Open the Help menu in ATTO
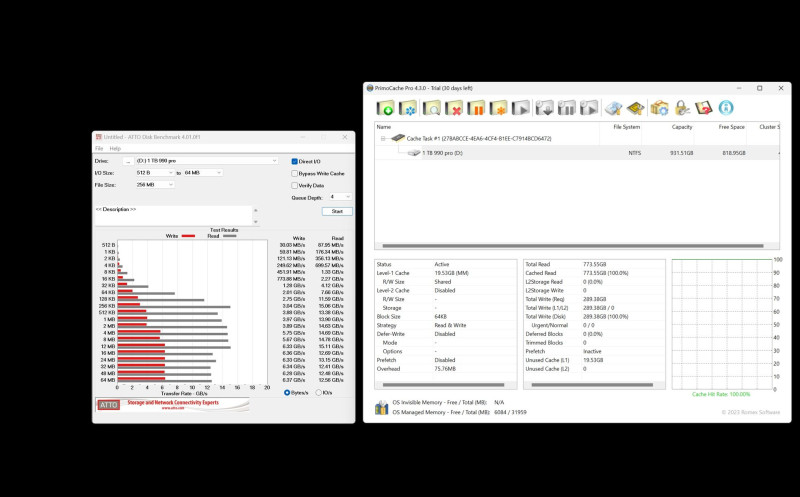The height and width of the screenshot is (497, 800). [x=115, y=148]
